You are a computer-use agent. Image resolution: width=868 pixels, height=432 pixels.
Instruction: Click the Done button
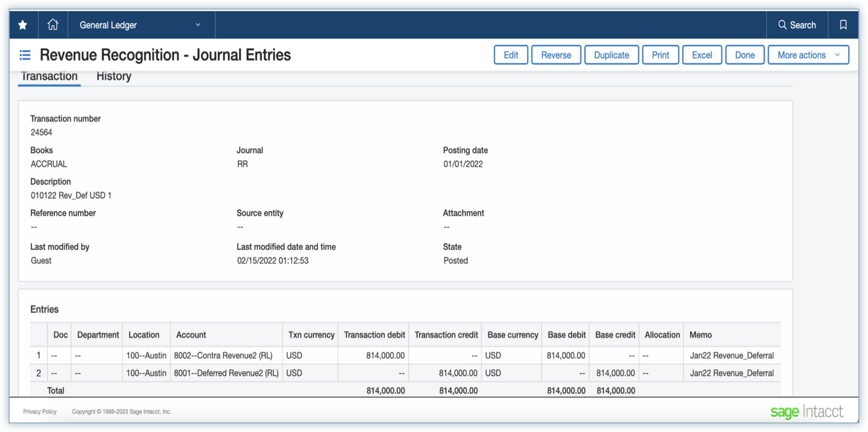click(744, 55)
